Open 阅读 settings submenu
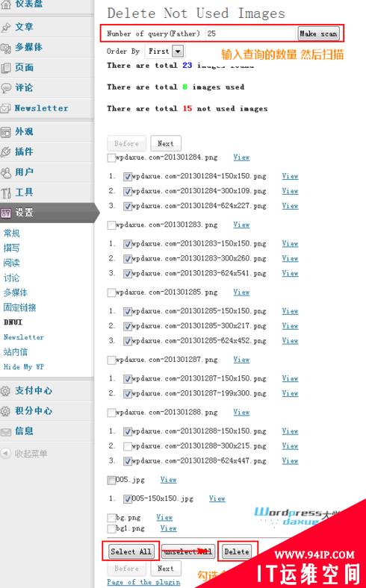 tap(12, 263)
